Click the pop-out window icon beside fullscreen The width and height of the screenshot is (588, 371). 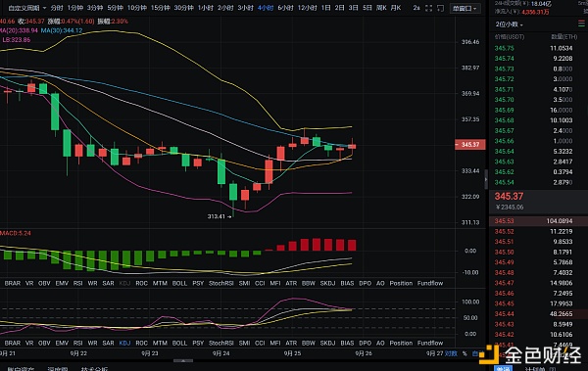click(x=441, y=8)
